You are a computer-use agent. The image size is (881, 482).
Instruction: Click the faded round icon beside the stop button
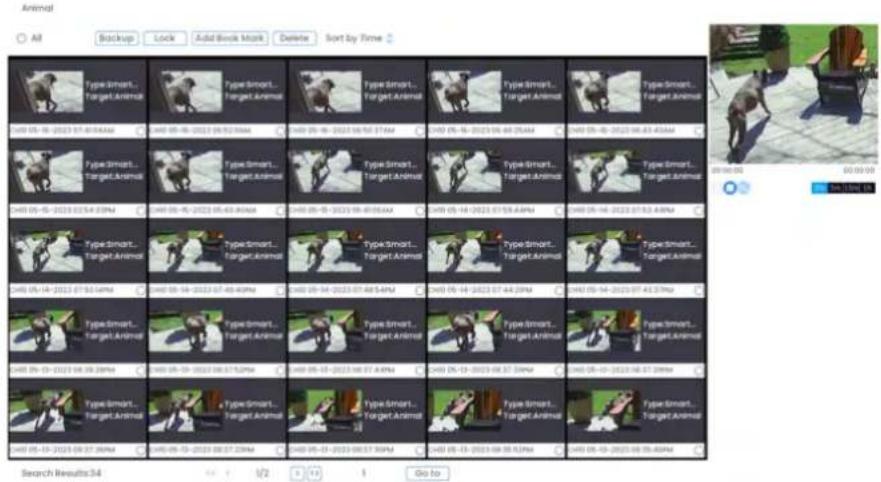pos(744,188)
